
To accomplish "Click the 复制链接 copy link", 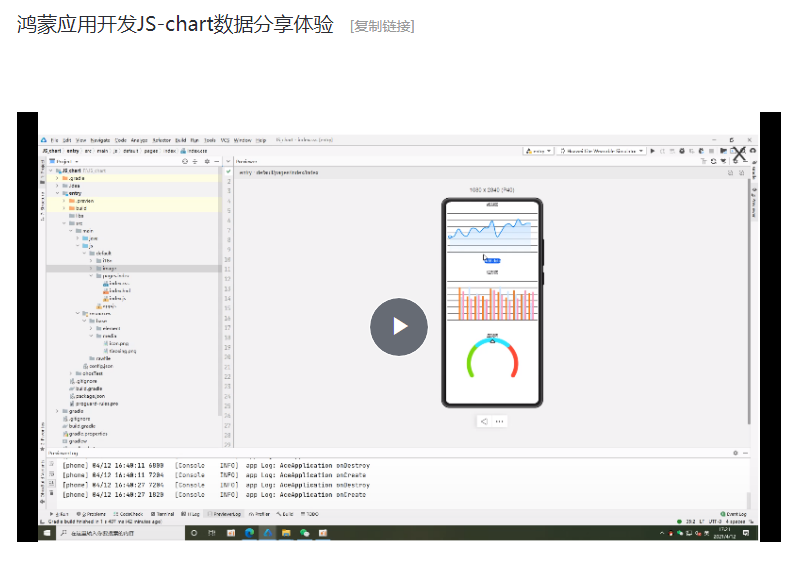I will pos(382,26).
